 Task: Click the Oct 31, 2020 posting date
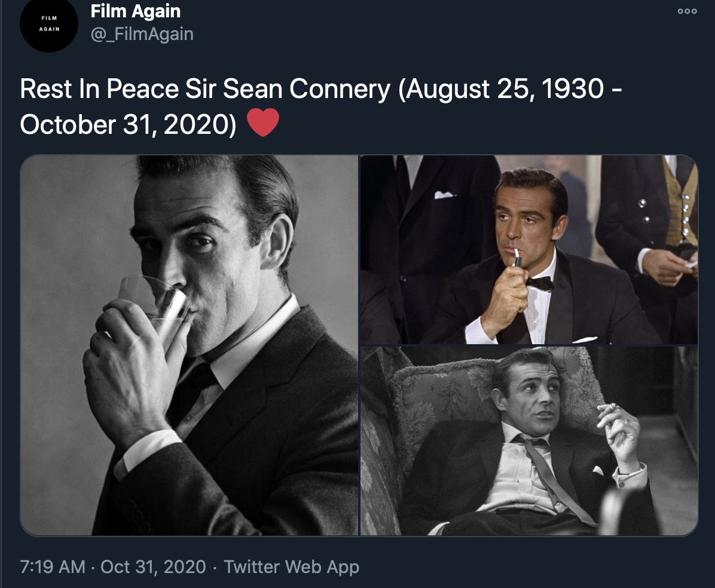point(153,566)
